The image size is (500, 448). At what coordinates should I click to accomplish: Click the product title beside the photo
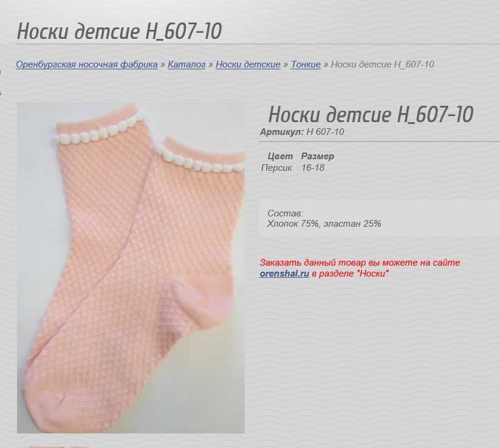click(x=371, y=114)
